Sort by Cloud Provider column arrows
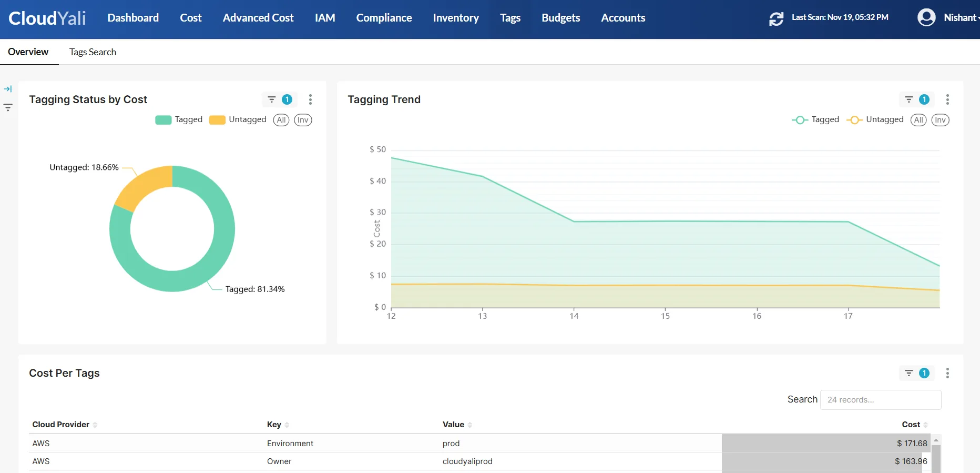Viewport: 980px width, 473px height. click(95, 425)
